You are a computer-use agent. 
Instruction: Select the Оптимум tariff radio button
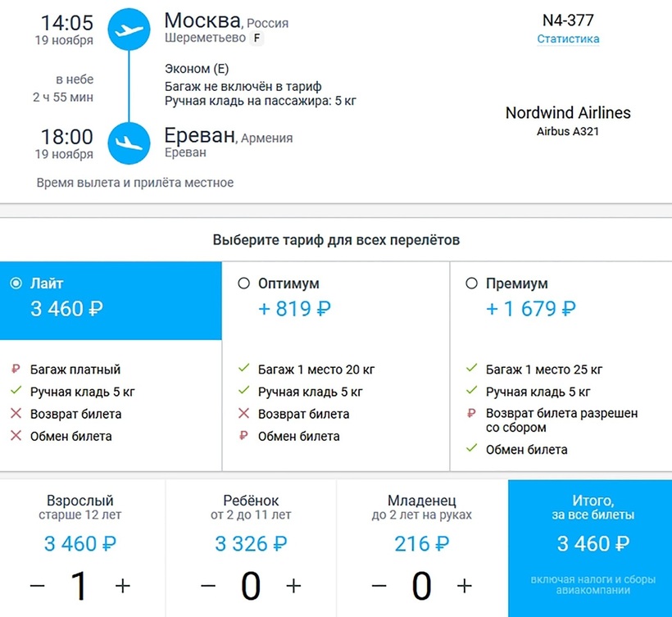tap(243, 284)
